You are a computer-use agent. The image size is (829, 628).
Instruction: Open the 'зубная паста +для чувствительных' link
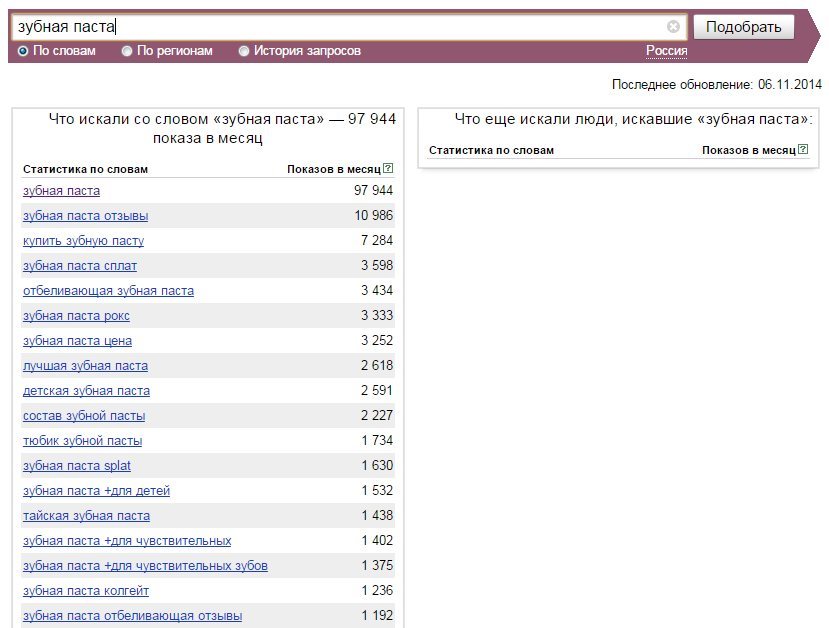pyautogui.click(x=127, y=541)
